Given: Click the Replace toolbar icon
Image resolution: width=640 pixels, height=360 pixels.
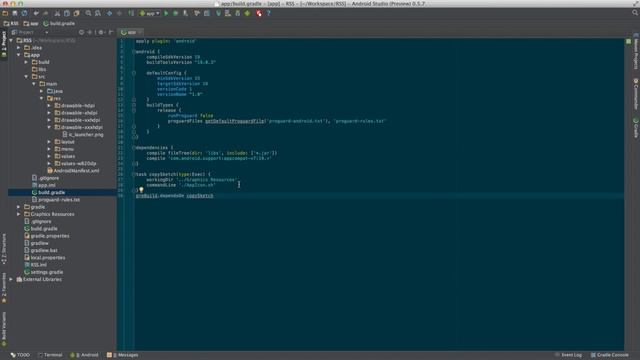Looking at the screenshot, I should point(98,13).
